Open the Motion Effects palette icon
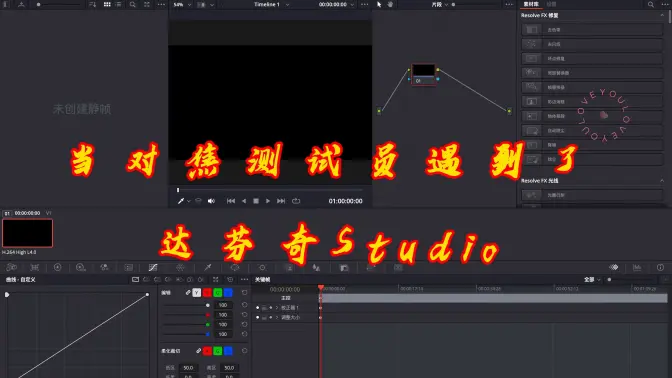Image resolution: width=672 pixels, height=378 pixels. click(x=129, y=267)
